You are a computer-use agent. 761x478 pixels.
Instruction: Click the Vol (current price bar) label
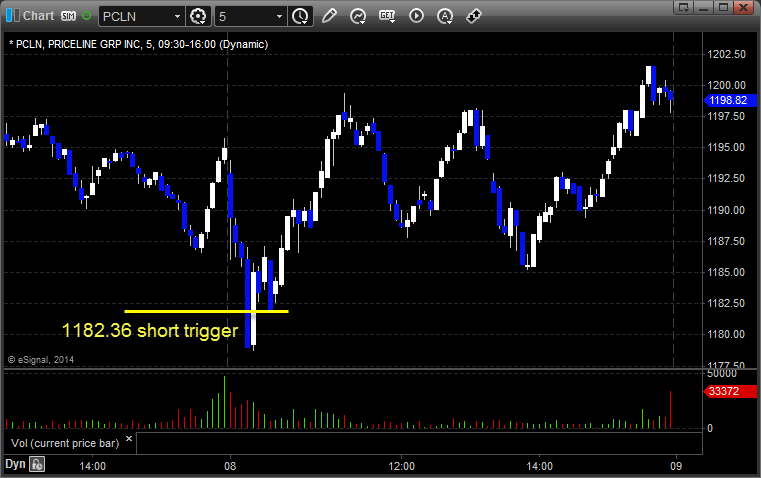[65, 443]
